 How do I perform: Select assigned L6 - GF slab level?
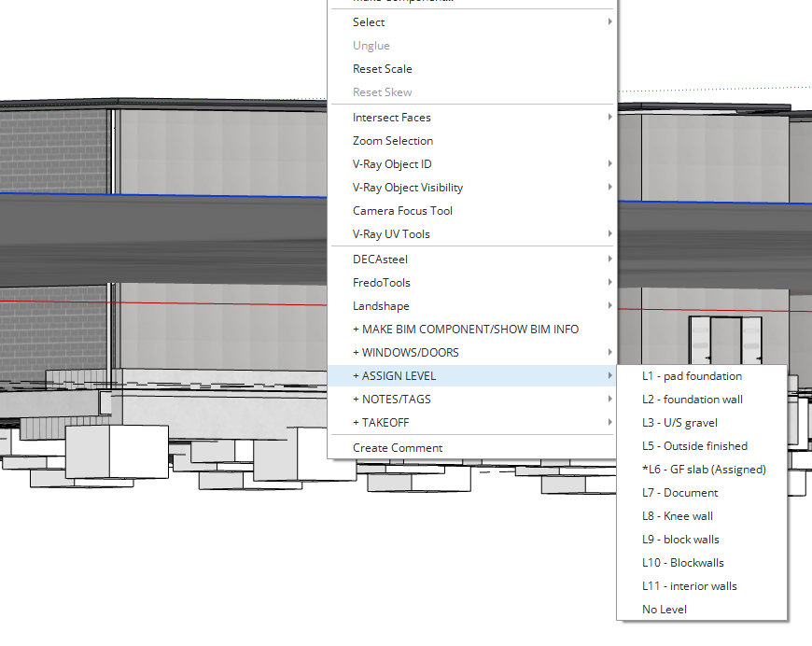pos(703,470)
